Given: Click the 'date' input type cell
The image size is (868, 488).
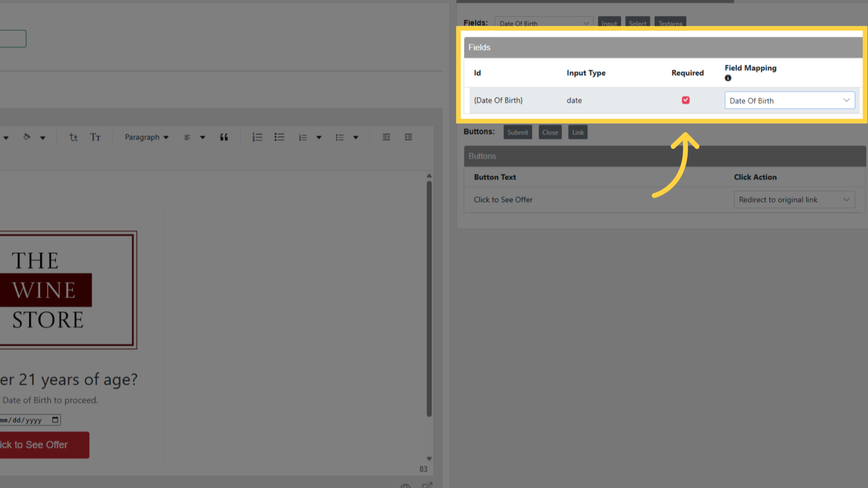Looking at the screenshot, I should [x=574, y=100].
